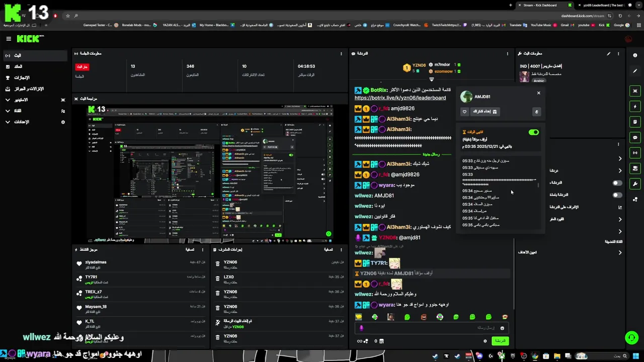This screenshot has width=644, height=362.
Task: Click the trash icon beside LZX0 action
Action: point(217,279)
